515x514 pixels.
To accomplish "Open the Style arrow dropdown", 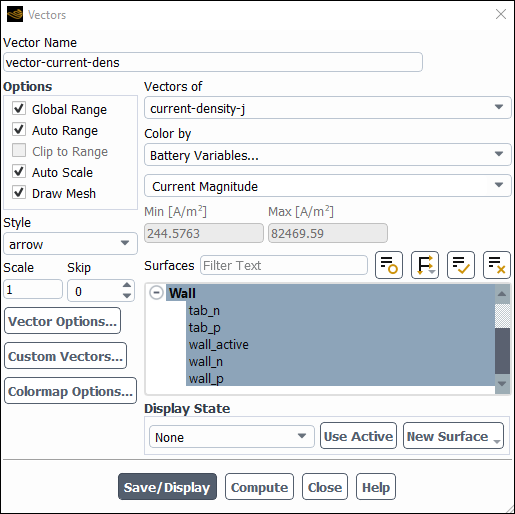I will click(x=70, y=244).
